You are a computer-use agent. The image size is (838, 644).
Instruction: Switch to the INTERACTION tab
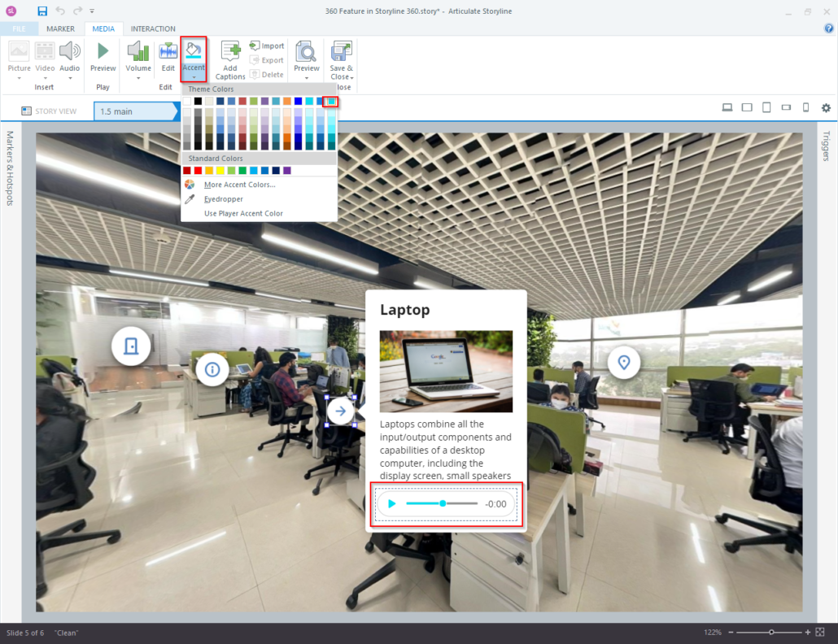coord(153,28)
